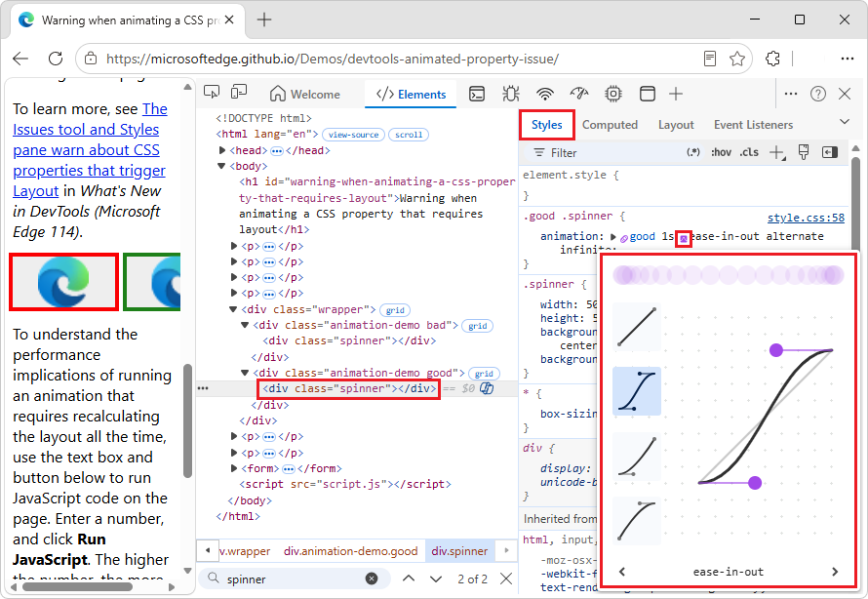Open the Memory chip icon tool
The height and width of the screenshot is (599, 868).
pos(613,94)
